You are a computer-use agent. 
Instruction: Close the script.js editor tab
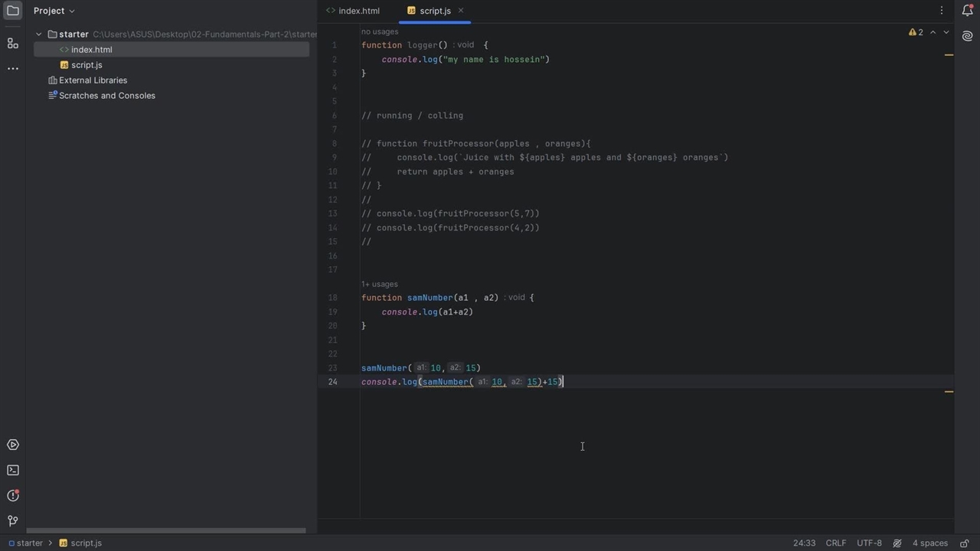461,11
